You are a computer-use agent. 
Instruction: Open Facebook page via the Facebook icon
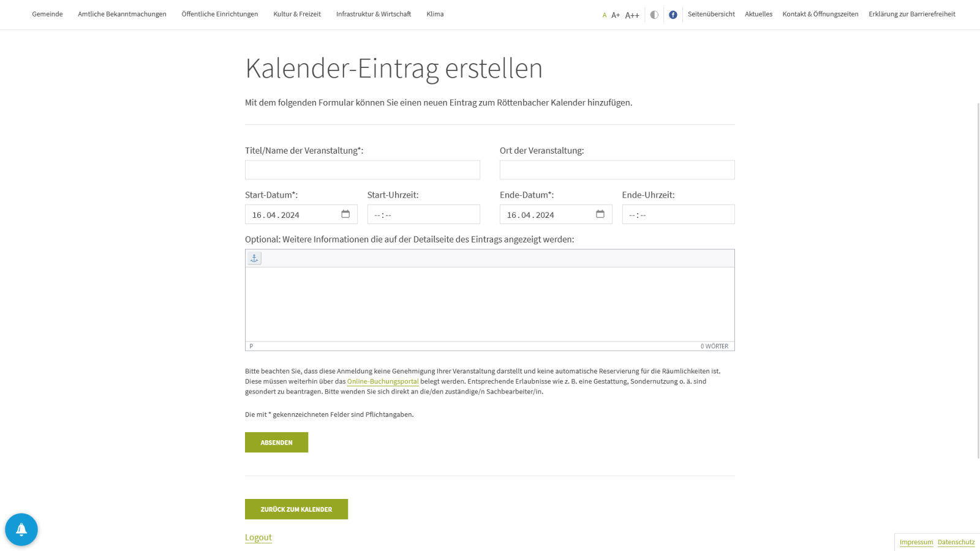pos(673,14)
